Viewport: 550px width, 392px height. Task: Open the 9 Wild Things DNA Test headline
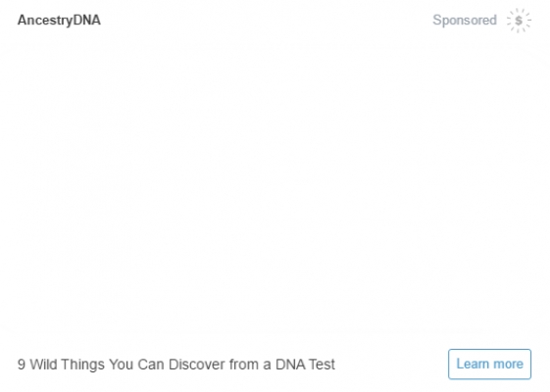(176, 365)
